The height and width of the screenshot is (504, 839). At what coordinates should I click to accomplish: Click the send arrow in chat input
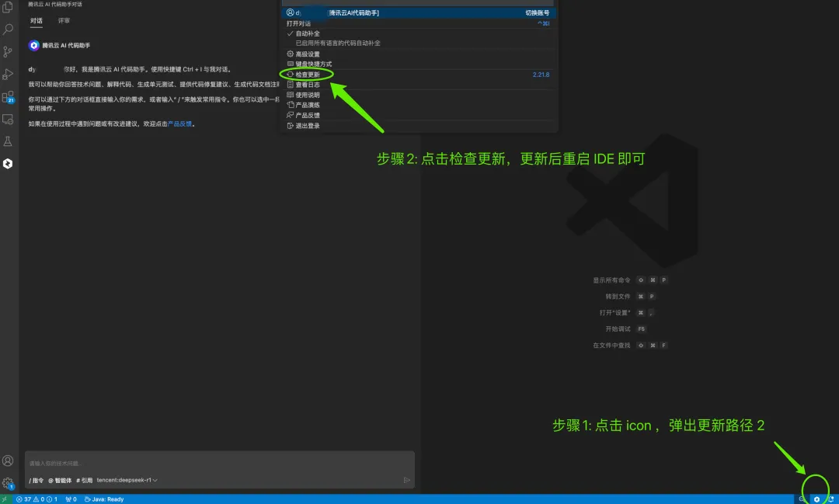tap(406, 480)
